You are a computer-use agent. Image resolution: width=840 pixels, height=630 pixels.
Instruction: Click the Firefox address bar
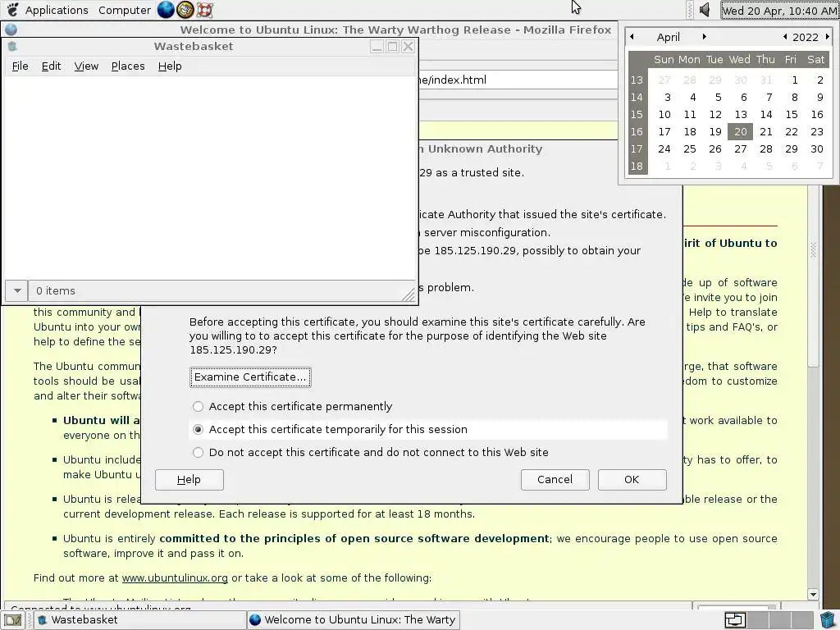(518, 80)
